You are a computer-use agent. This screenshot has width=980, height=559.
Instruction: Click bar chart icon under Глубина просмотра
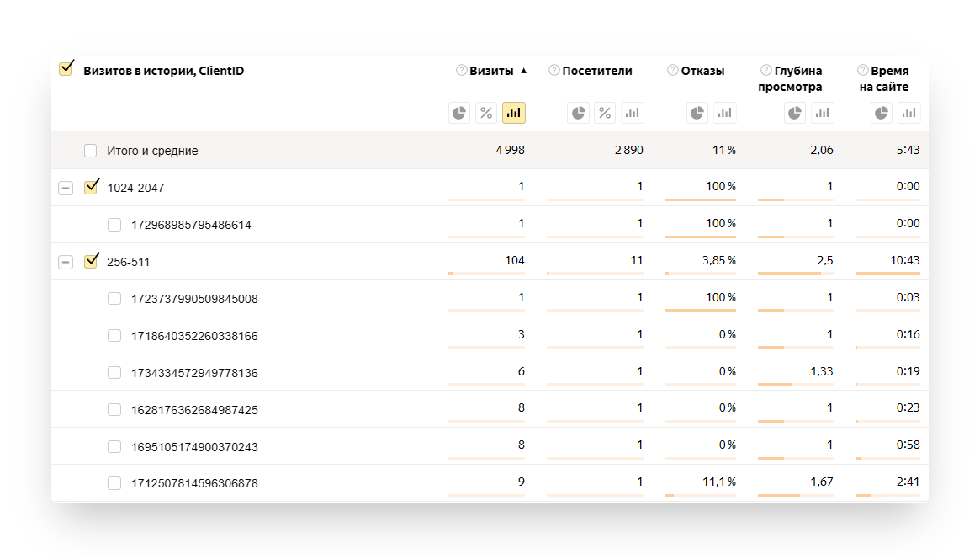pyautogui.click(x=822, y=113)
